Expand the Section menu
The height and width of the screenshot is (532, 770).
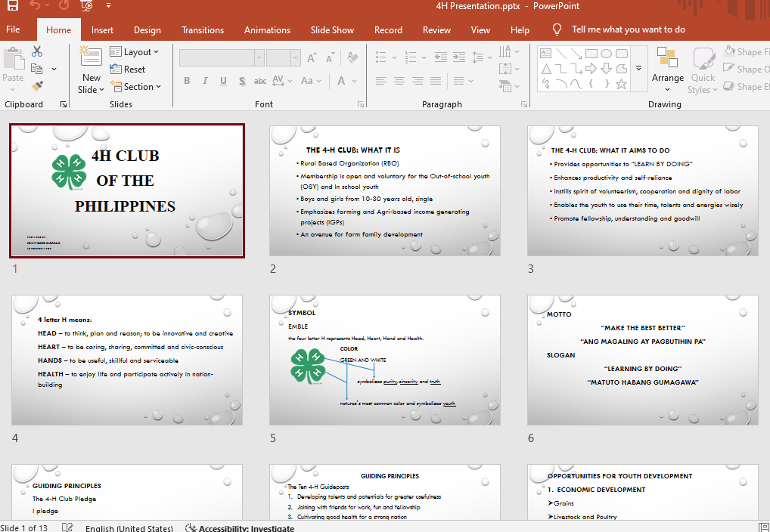tap(135, 86)
